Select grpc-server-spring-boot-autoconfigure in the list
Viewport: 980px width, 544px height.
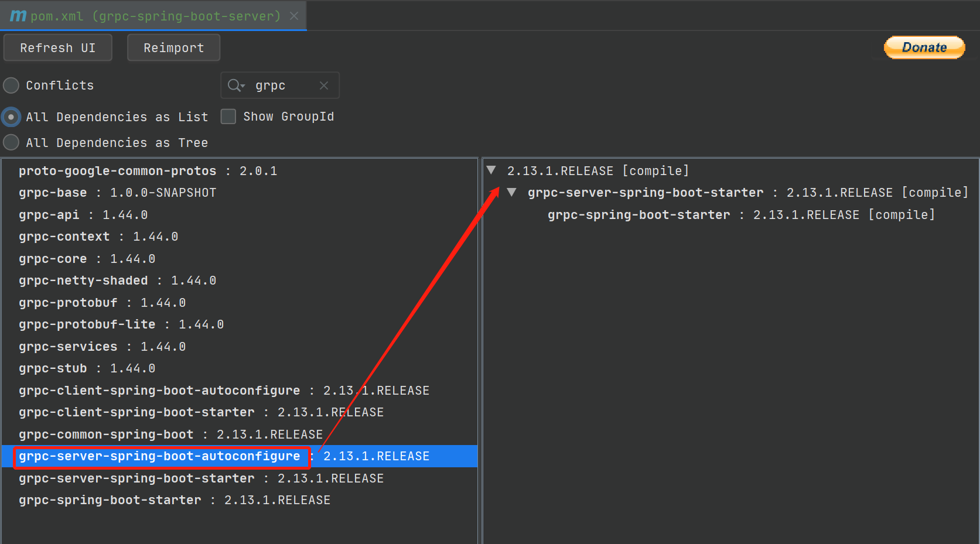pyautogui.click(x=239, y=456)
